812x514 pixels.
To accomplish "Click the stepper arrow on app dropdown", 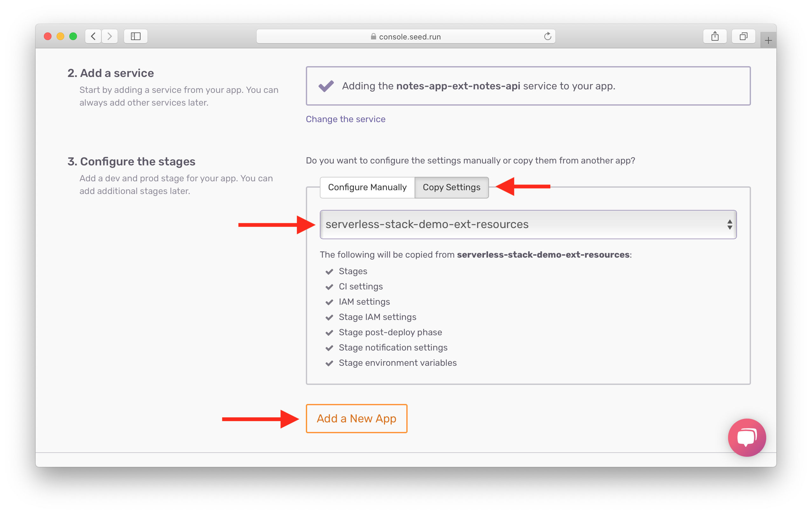I will click(x=730, y=224).
